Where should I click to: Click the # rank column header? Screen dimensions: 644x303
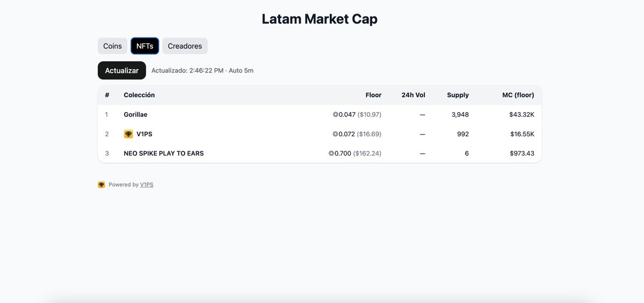107,95
